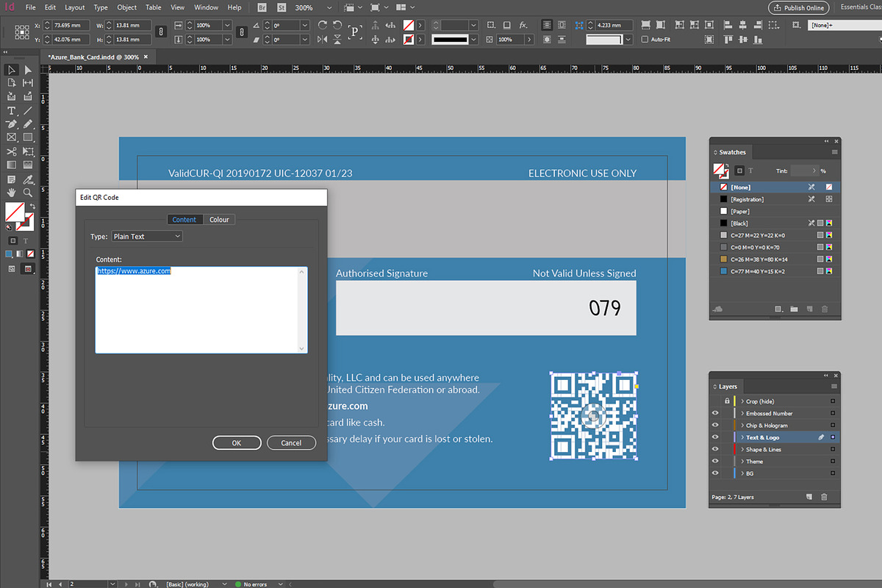Expand the BG layer
Viewport: 882px width, 588px height.
click(742, 473)
